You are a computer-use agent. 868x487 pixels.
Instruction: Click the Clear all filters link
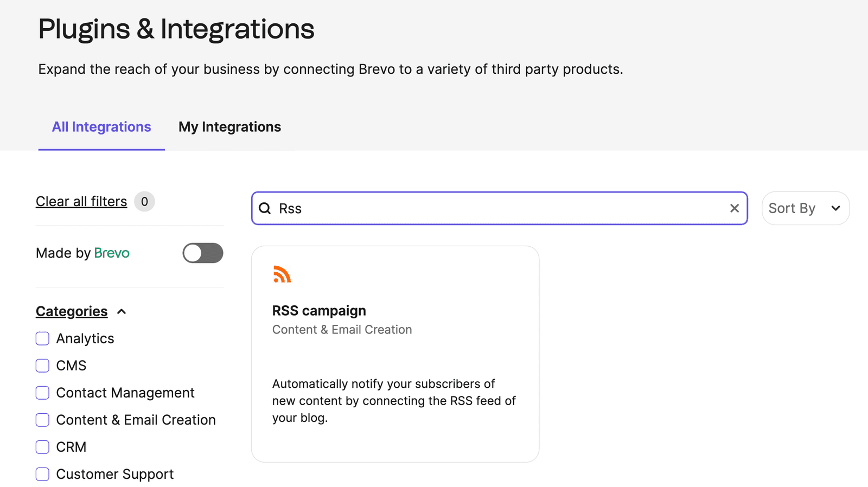[81, 201]
